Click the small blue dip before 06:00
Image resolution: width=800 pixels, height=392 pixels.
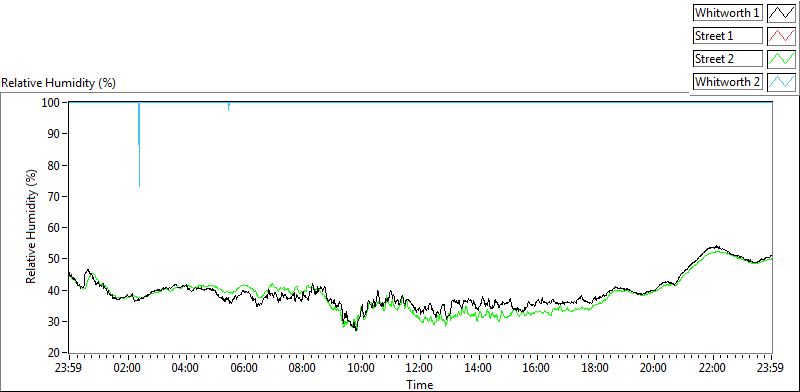coord(229,107)
